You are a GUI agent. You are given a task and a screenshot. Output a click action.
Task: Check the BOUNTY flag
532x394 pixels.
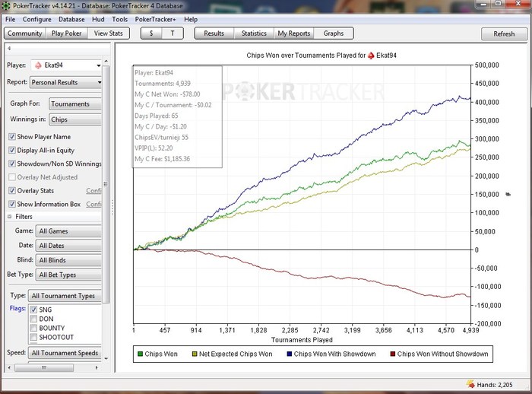33,328
